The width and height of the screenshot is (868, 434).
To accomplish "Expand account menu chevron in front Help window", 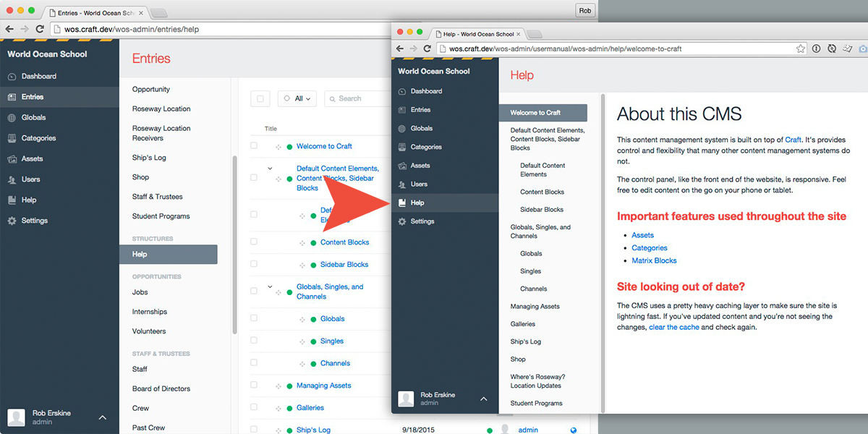I will click(x=484, y=399).
